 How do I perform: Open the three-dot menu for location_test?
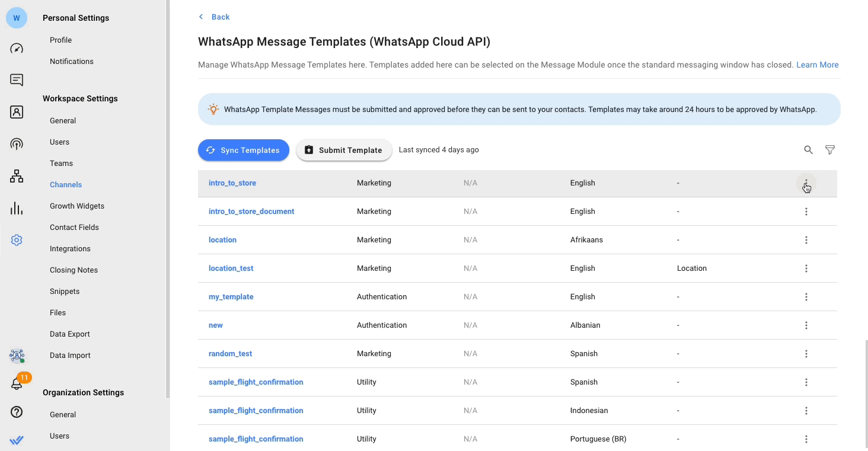806,268
